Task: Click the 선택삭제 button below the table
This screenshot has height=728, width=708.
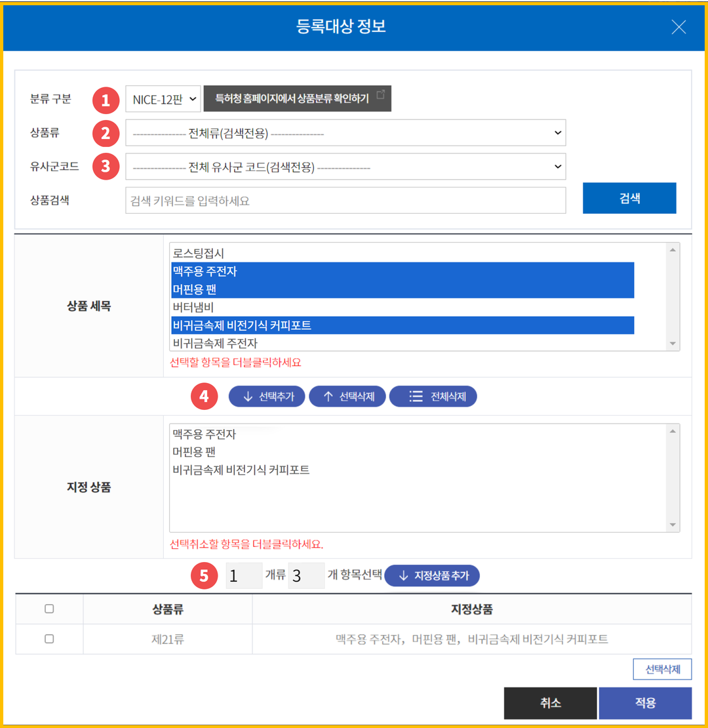Action: [x=661, y=668]
